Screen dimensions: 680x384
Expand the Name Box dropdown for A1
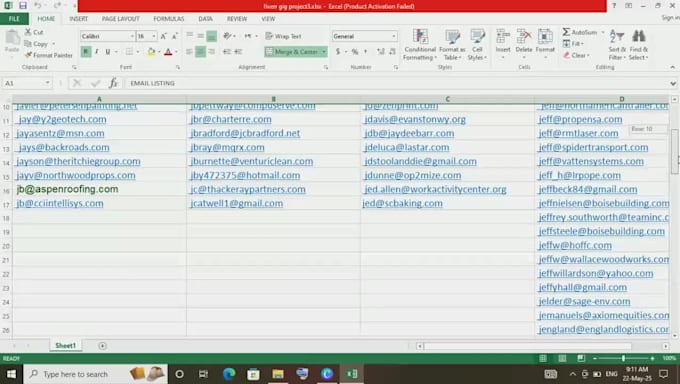pyautogui.click(x=47, y=83)
